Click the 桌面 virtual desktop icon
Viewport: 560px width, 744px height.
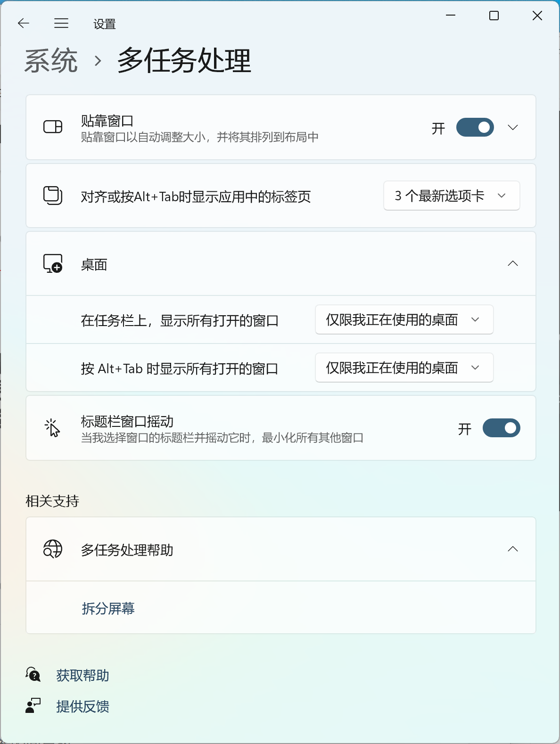[x=53, y=264]
